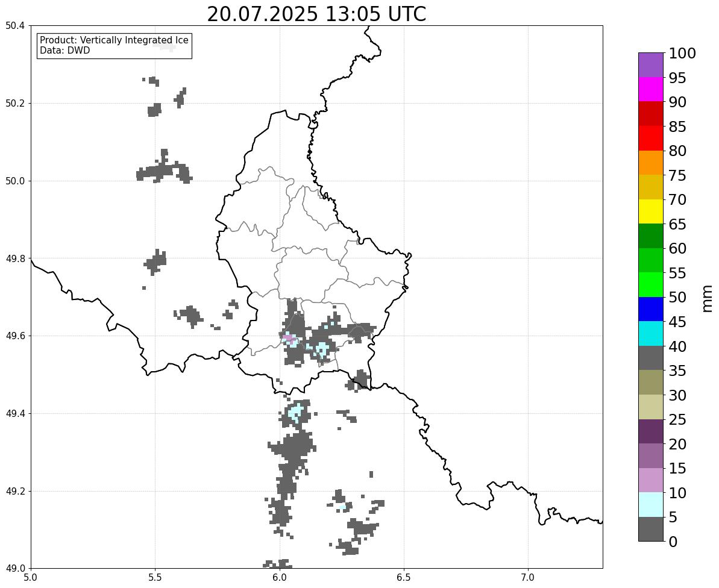Screen dimensions: 719x588
Task: Click the x-axis label "6.0"
Action: click(279, 578)
